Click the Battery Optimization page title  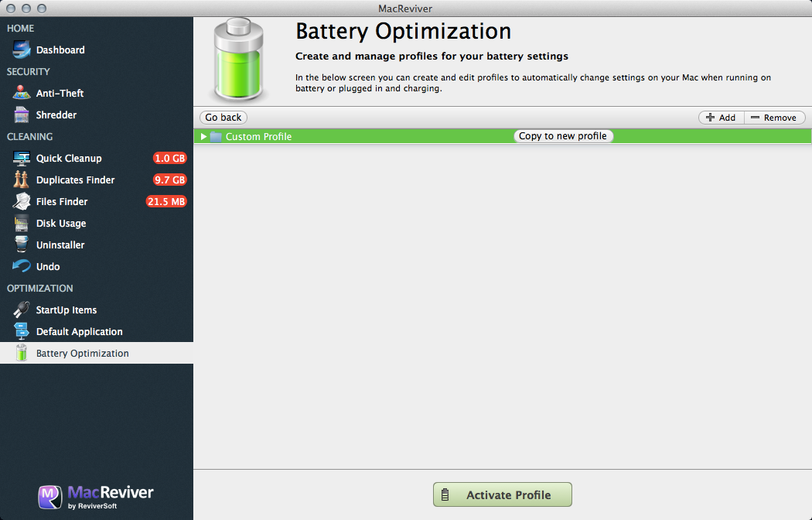tap(404, 32)
